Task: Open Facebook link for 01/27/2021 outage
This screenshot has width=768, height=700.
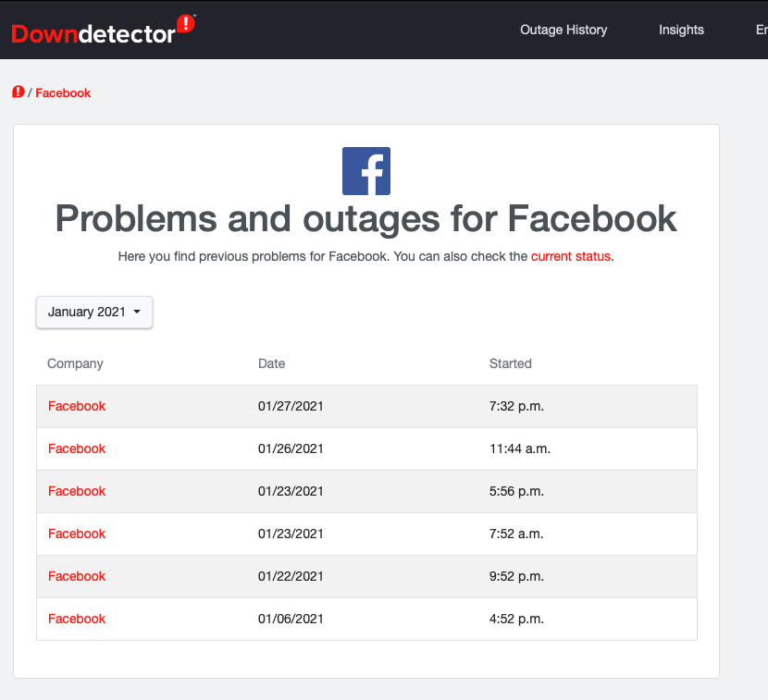Action: [x=77, y=406]
